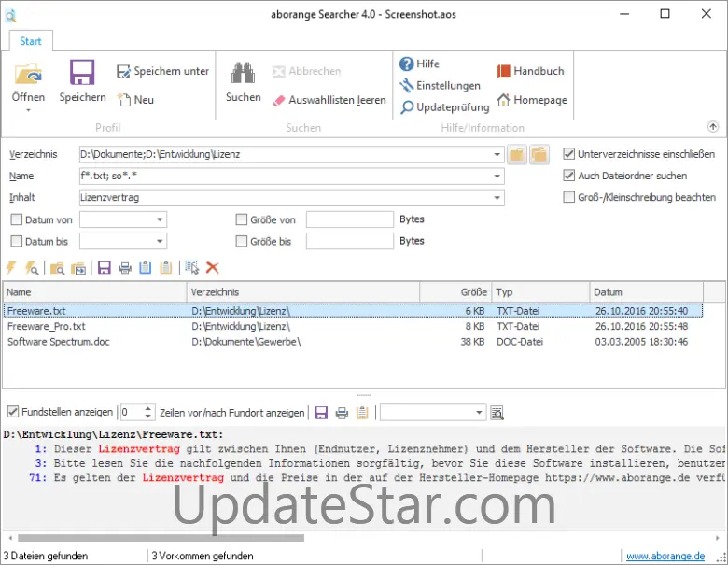The width and height of the screenshot is (728, 565).
Task: Click the red X delete icon
Action: click(212, 268)
